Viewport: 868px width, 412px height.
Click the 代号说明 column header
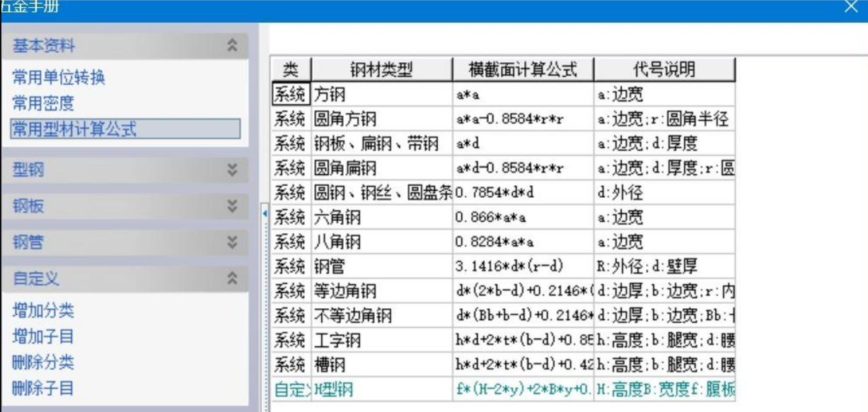coord(664,69)
